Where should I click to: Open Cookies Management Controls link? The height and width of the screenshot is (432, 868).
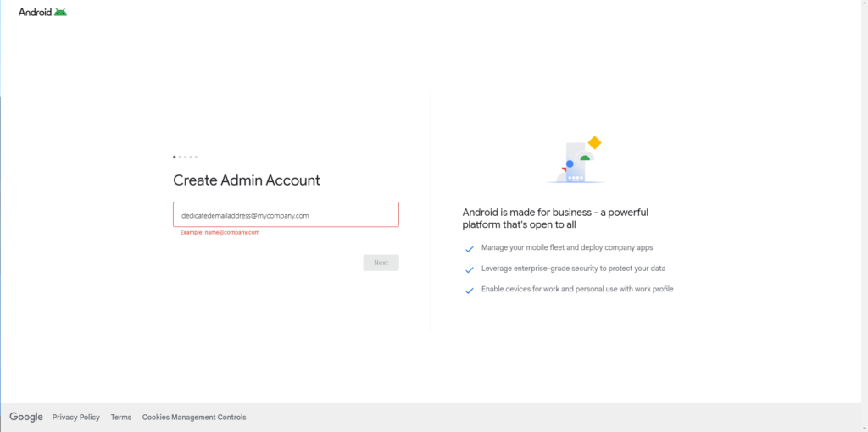tap(194, 417)
